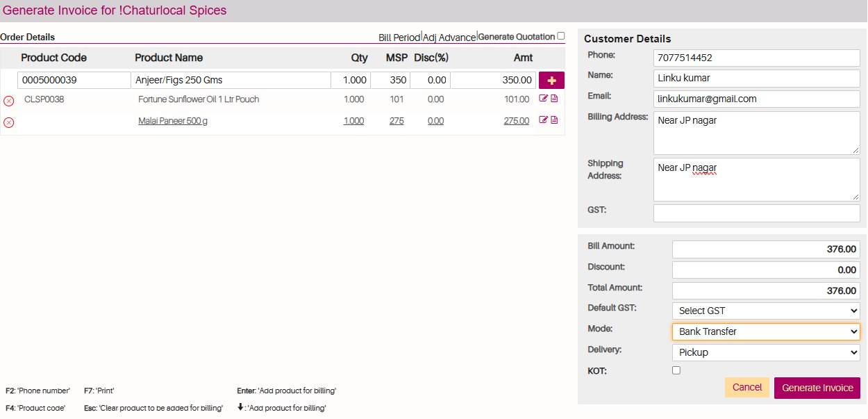Viewport: 868px width, 419px height.
Task: Click the Malai Paneer 500 g product link
Action: click(x=173, y=121)
